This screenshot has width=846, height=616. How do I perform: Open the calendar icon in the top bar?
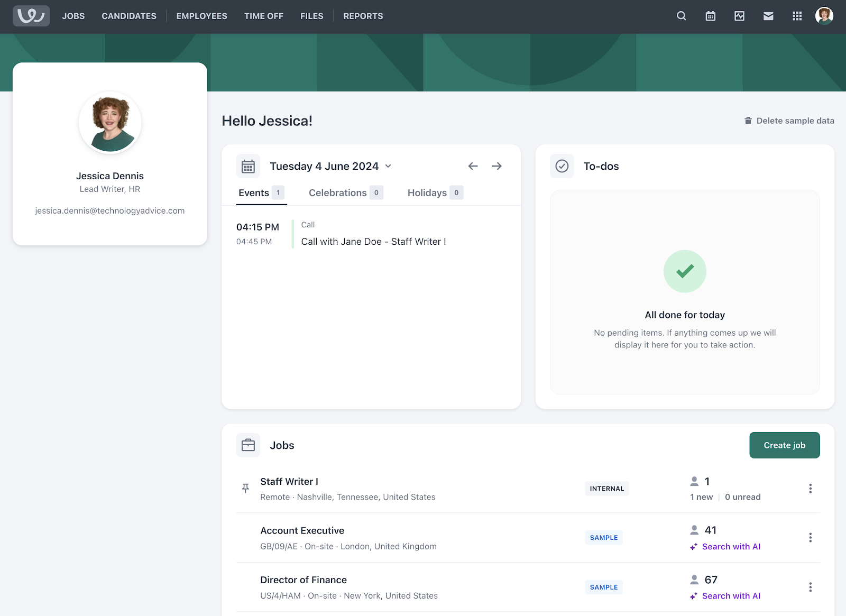(x=711, y=16)
